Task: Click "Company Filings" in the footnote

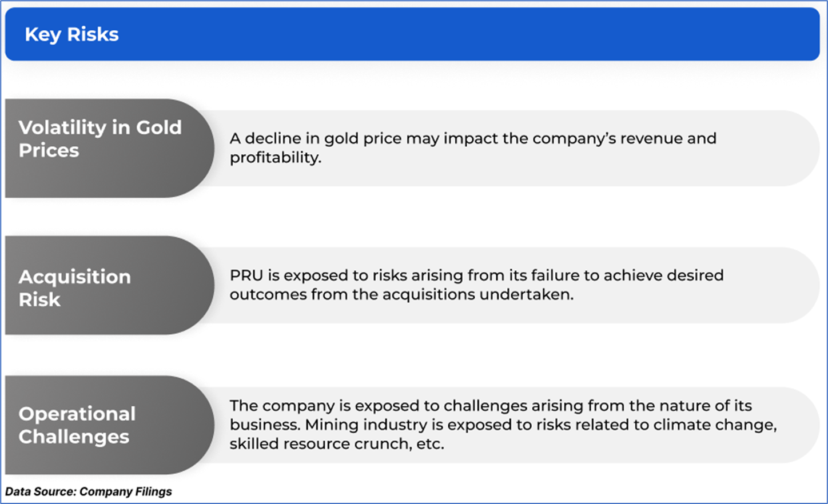Action: (125, 491)
